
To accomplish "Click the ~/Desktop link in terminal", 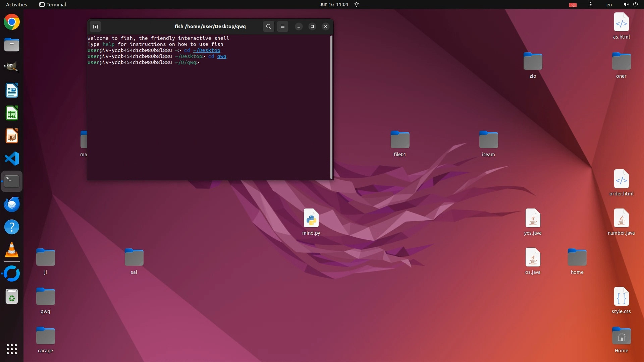I will (207, 50).
